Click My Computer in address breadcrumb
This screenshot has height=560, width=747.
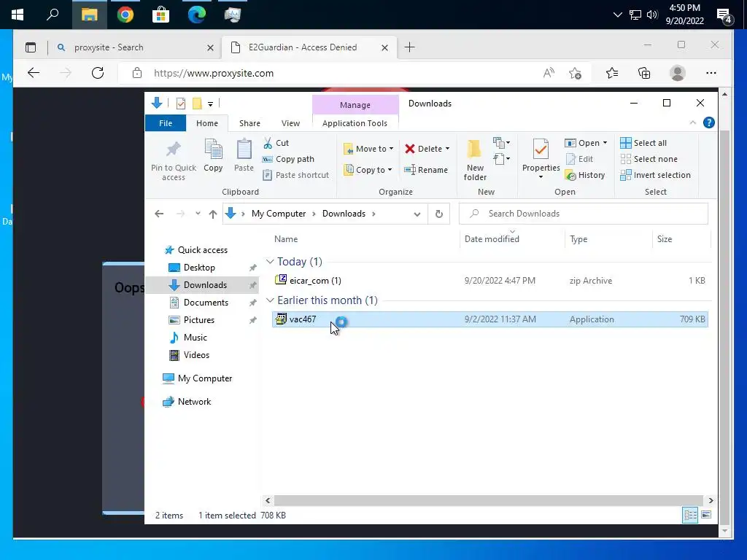tap(279, 214)
